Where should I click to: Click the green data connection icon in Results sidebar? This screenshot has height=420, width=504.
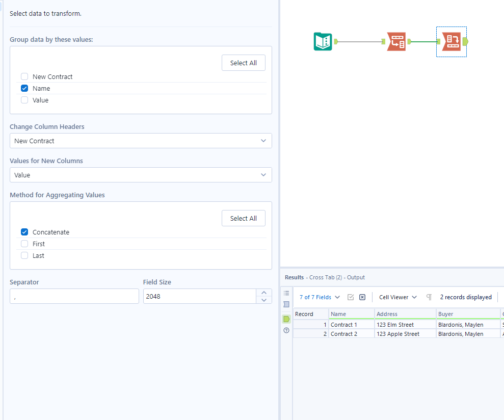(x=286, y=319)
